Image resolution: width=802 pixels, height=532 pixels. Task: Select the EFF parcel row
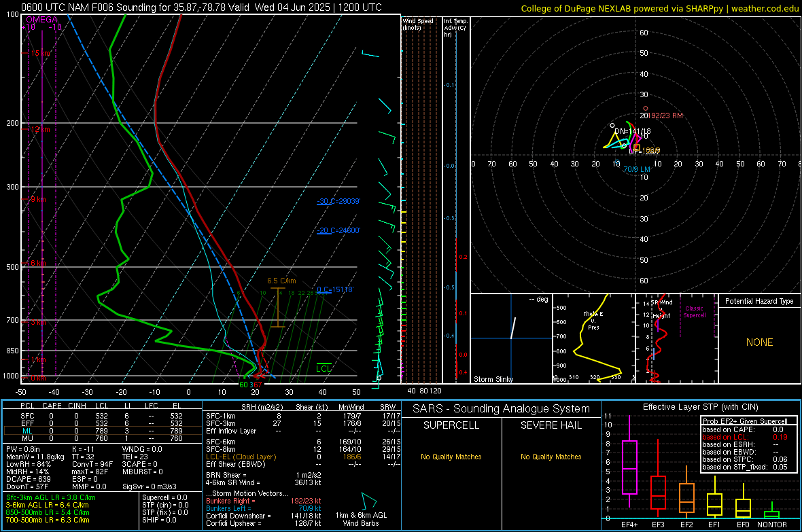tap(101, 423)
